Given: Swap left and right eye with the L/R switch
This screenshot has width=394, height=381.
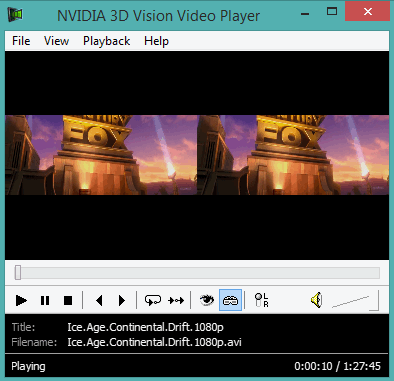Looking at the screenshot, I should pos(261,300).
